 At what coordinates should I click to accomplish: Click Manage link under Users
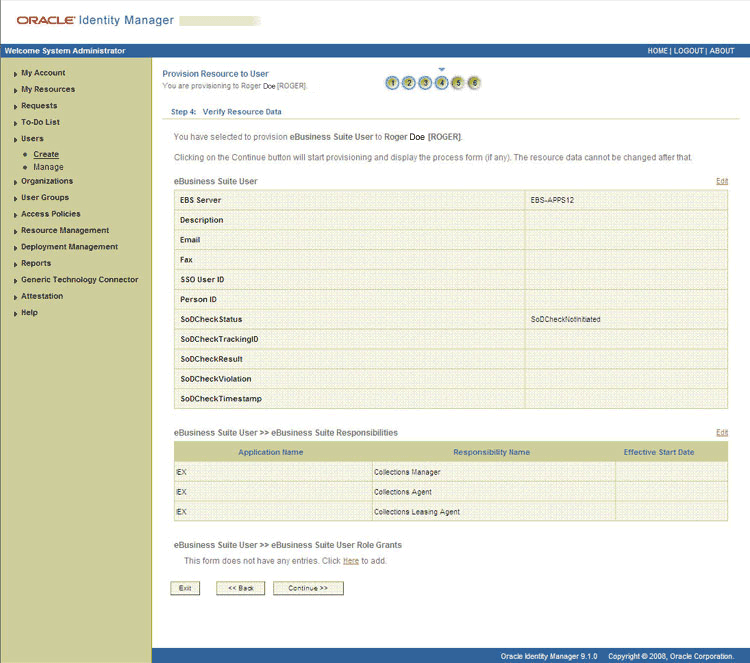(48, 167)
